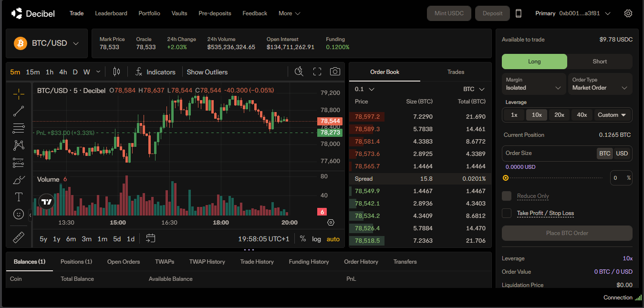This screenshot has width=644, height=308.
Task: Expand the BTC/USD market selector
Action: point(47,43)
